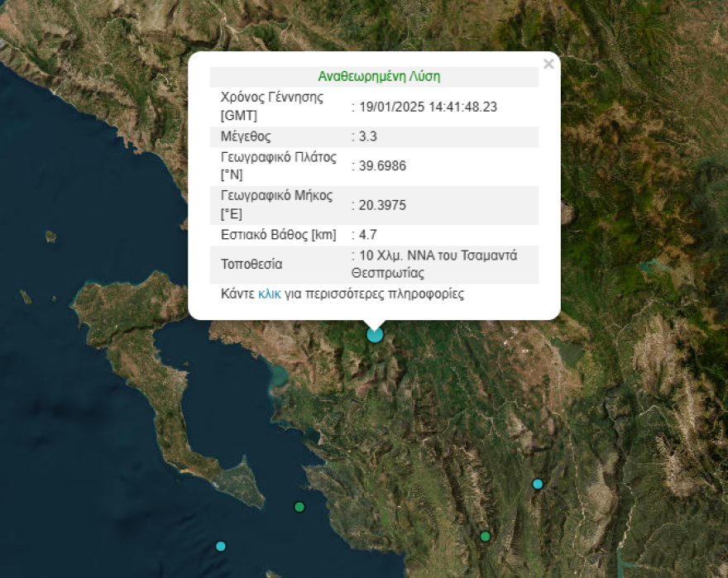Click the green marker on land at bottom right
This screenshot has width=728, height=578.
pyautogui.click(x=486, y=537)
